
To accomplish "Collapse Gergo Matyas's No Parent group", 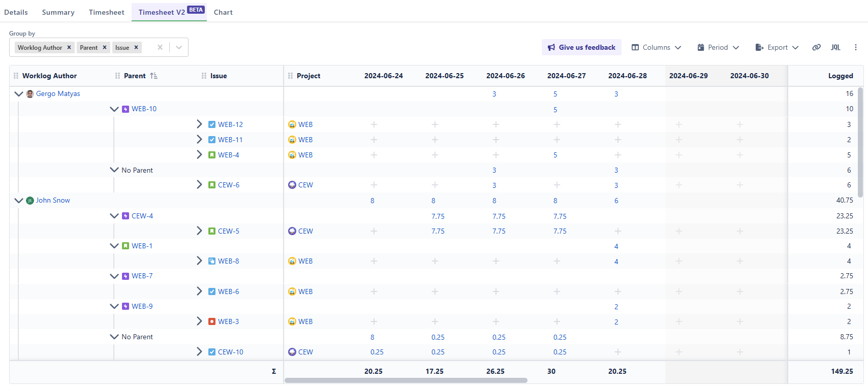I will pos(114,170).
